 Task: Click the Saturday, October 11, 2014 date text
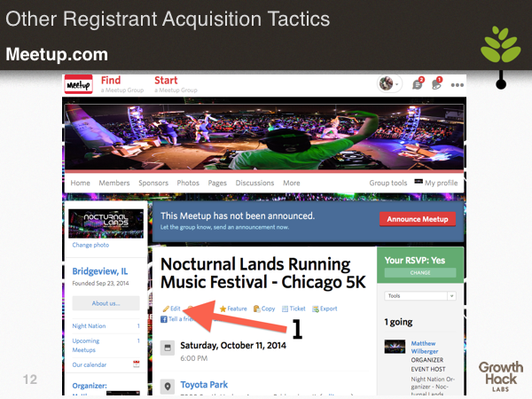pos(233,346)
